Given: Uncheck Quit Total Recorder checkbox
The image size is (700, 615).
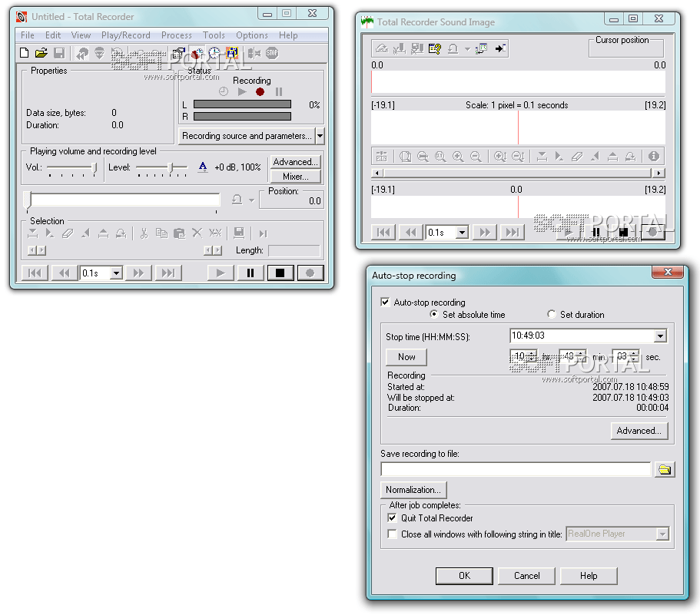Looking at the screenshot, I should [x=392, y=517].
